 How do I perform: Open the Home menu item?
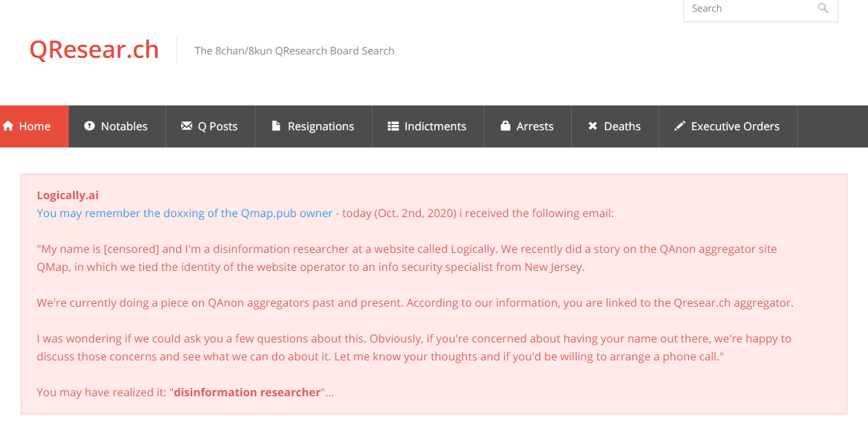click(x=34, y=126)
